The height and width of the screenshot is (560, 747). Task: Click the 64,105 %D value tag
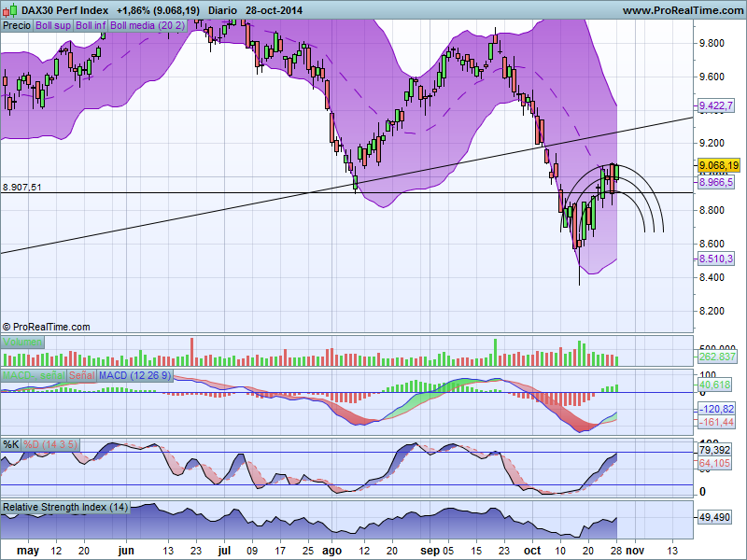pyautogui.click(x=714, y=463)
